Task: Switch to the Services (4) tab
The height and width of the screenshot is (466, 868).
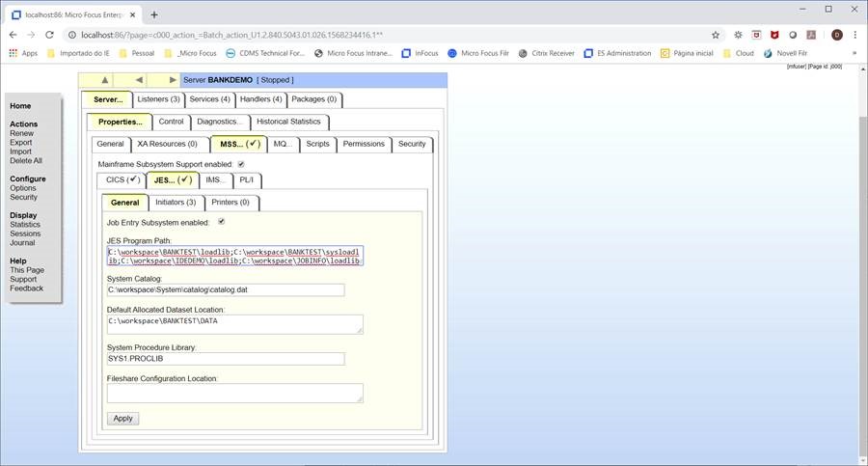Action: click(209, 99)
